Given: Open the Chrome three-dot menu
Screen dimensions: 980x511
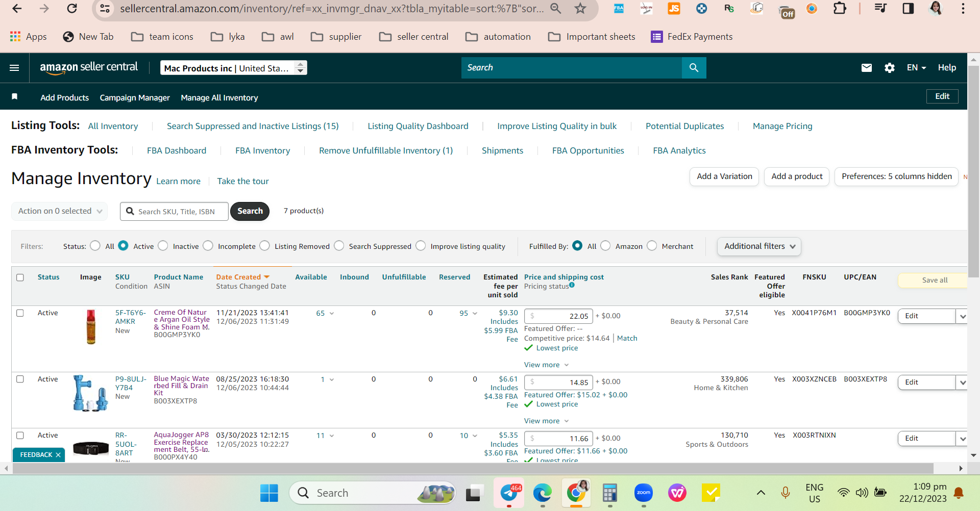Looking at the screenshot, I should [963, 9].
